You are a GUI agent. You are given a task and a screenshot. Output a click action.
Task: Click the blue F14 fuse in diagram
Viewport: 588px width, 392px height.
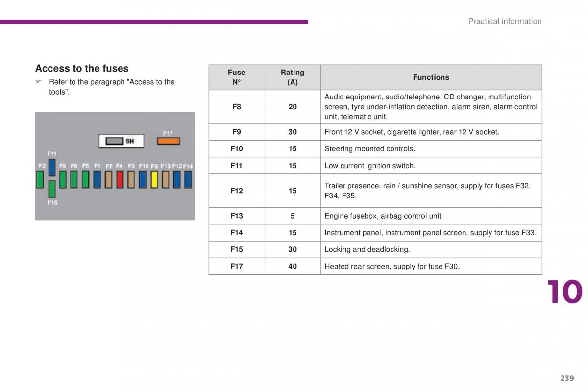(x=188, y=179)
